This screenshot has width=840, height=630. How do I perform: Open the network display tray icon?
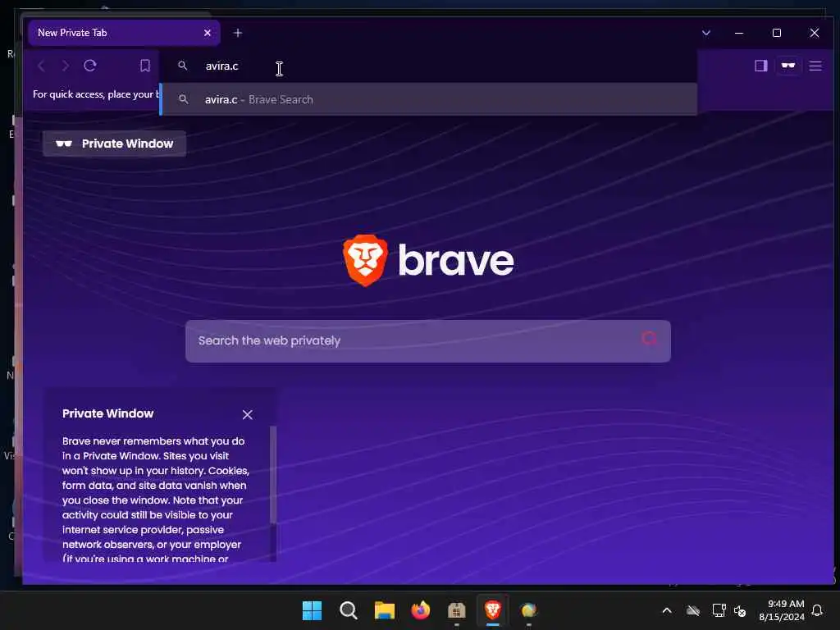pos(719,610)
